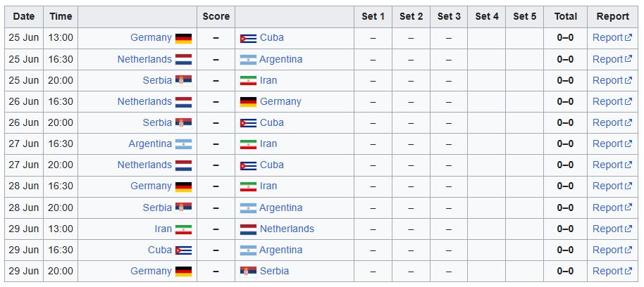Open Germany link in 28 Jun 16:30 row
The image size is (644, 287).
(151, 186)
